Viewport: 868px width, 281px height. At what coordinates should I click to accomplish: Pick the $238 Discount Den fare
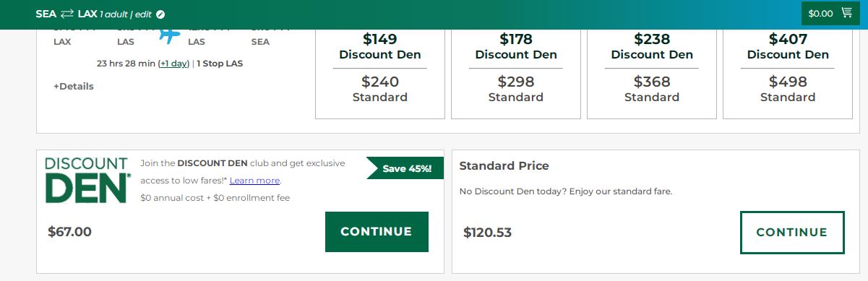652,46
